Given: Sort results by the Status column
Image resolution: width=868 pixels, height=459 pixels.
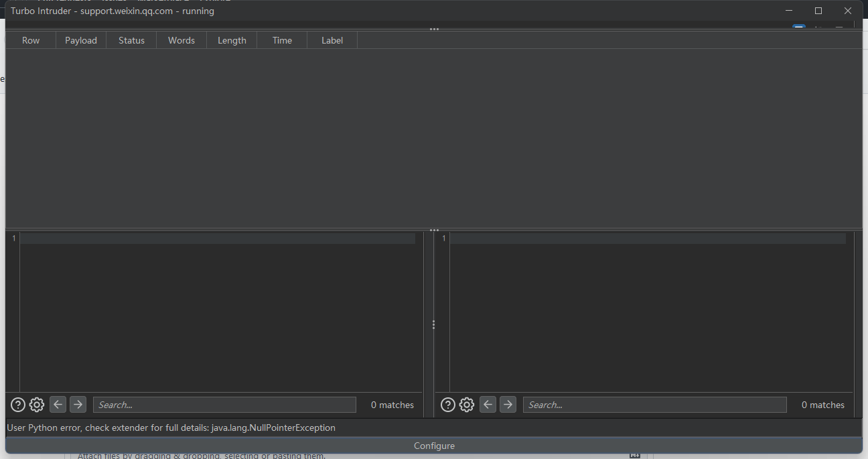Looking at the screenshot, I should click(x=131, y=40).
